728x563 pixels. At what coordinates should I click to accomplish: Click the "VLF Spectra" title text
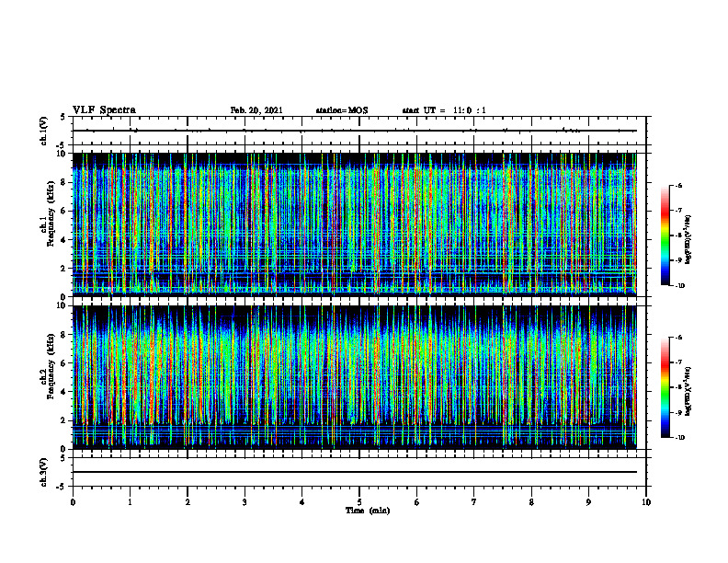(104, 110)
